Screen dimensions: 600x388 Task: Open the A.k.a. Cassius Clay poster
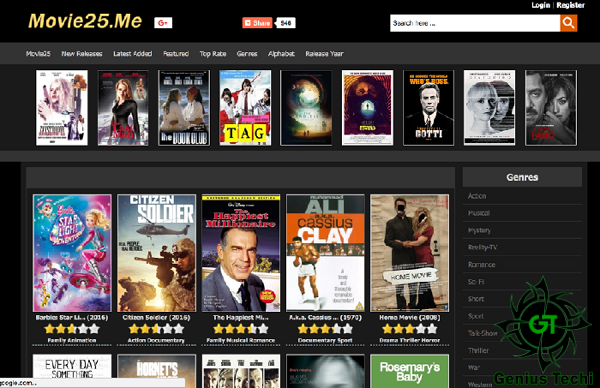click(x=325, y=253)
